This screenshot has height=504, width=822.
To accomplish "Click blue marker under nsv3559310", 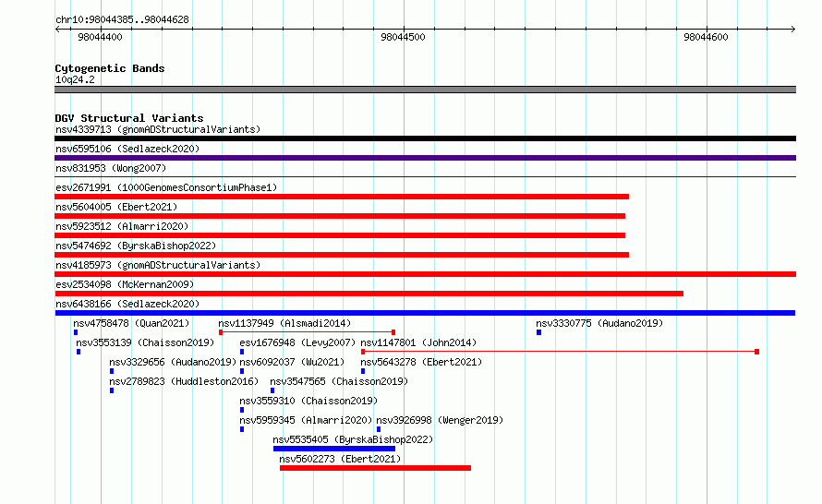I will 242,410.
